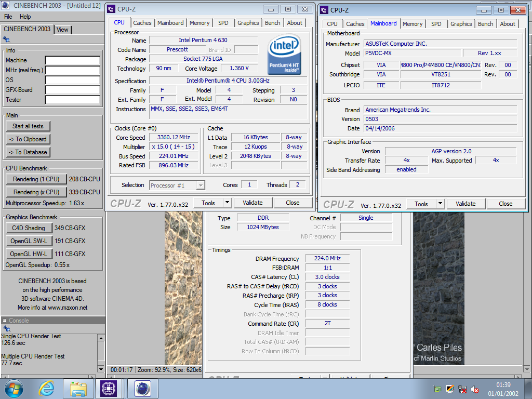Click the GFX-Board input field

point(73,90)
